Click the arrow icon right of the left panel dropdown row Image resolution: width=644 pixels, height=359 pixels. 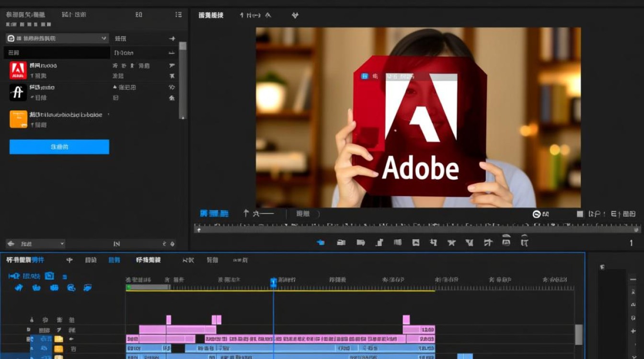172,38
